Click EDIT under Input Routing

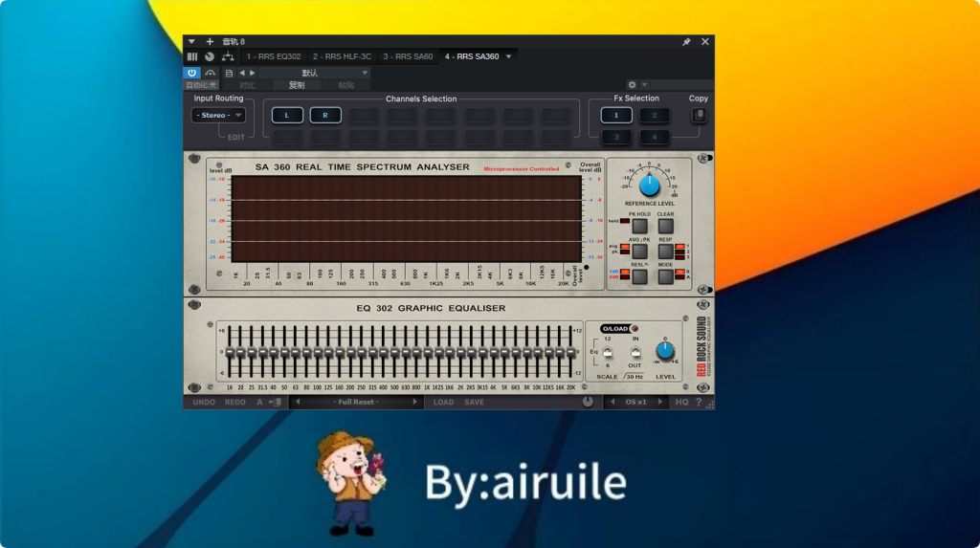[236, 138]
